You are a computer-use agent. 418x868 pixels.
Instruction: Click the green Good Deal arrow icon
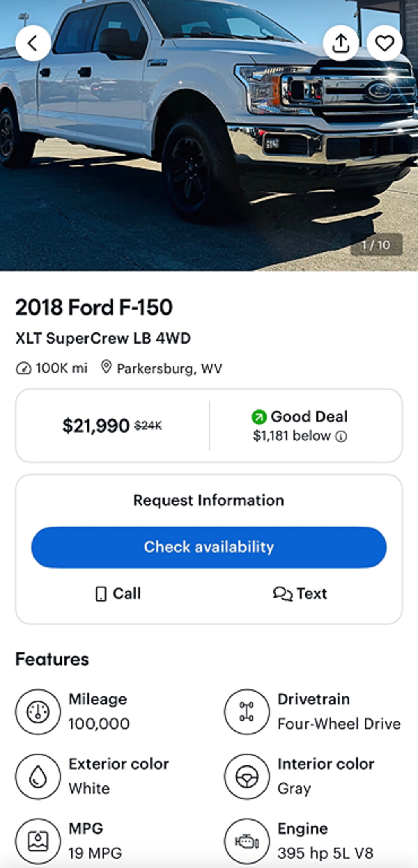[x=259, y=417]
